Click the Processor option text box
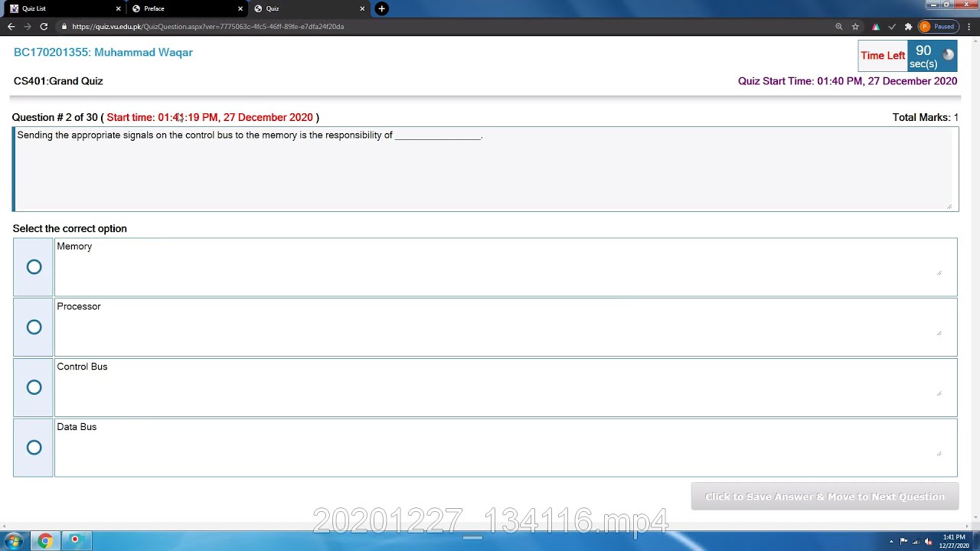This screenshot has width=980, height=551. [x=505, y=328]
